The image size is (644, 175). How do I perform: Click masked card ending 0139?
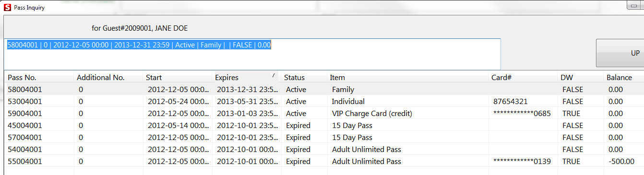tap(522, 161)
